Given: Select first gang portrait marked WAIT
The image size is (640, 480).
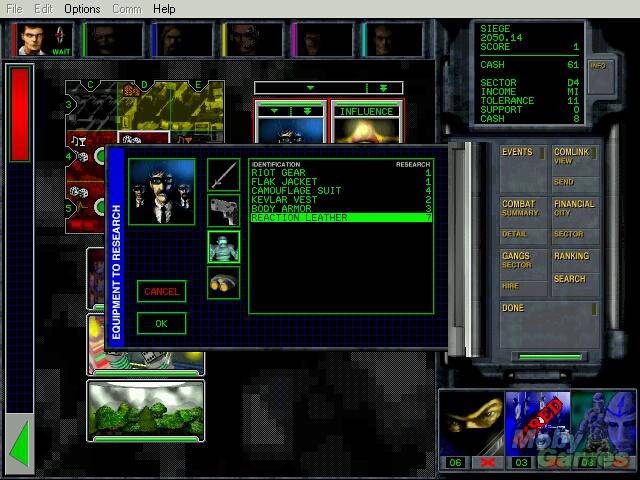Looking at the screenshot, I should tap(43, 40).
